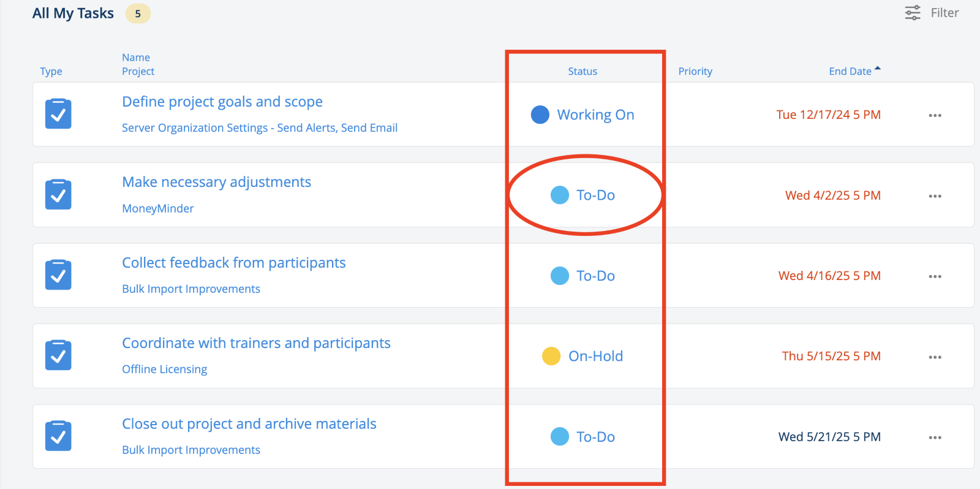The image size is (980, 489).
Task: Open more options for Make necessary adjustments task
Action: pyautogui.click(x=935, y=196)
